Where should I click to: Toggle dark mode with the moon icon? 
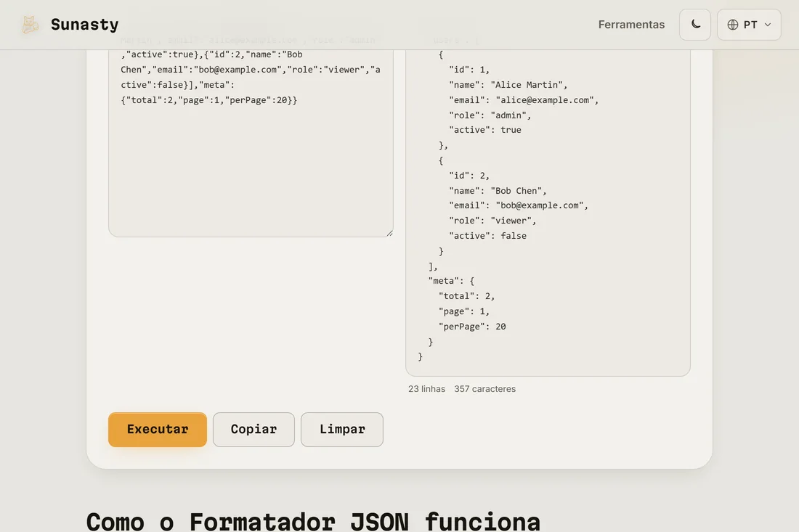click(x=695, y=25)
